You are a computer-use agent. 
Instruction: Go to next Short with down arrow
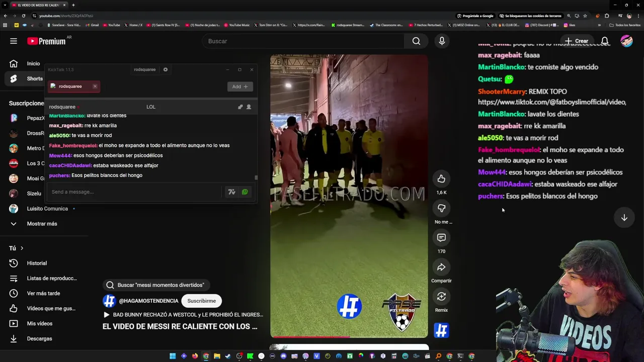(624, 218)
